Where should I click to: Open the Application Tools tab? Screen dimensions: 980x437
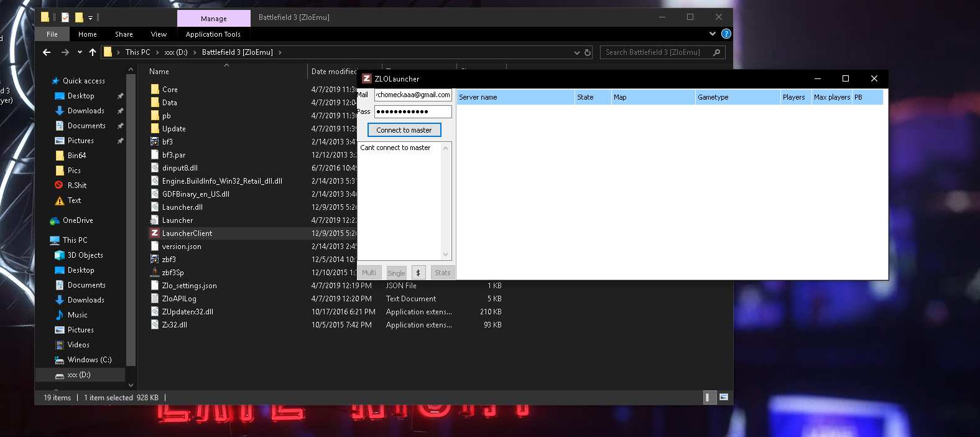(x=213, y=34)
